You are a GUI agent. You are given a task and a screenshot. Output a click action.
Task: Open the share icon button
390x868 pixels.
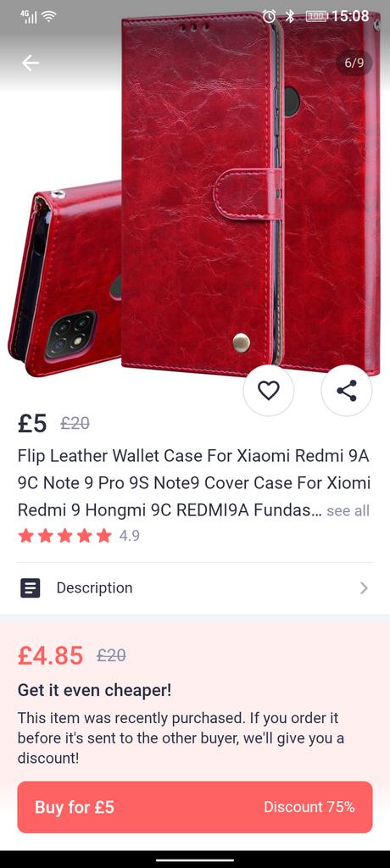click(x=347, y=390)
